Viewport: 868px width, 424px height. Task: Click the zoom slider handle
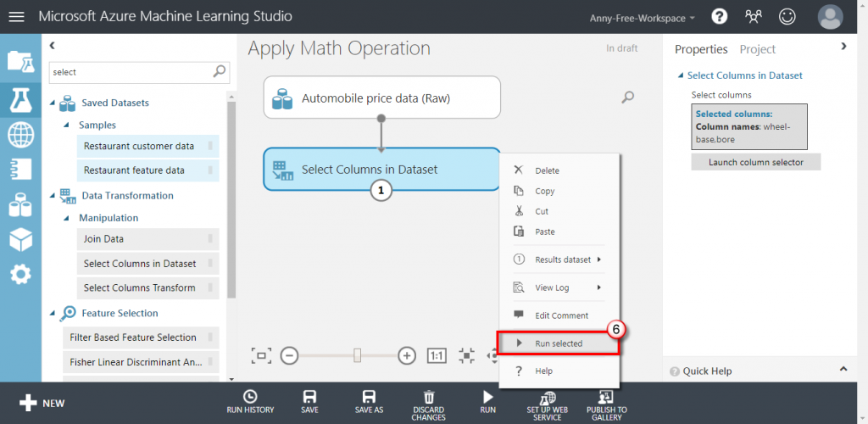click(358, 354)
